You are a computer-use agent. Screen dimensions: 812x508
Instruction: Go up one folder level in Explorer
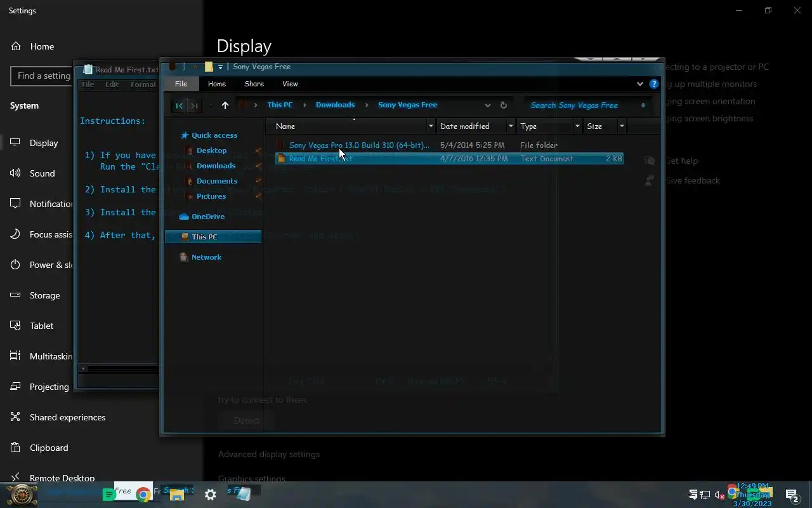[x=225, y=105]
